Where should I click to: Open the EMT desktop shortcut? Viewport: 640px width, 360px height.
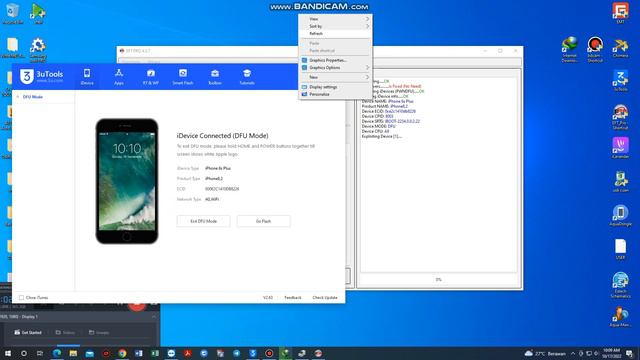pyautogui.click(x=620, y=13)
